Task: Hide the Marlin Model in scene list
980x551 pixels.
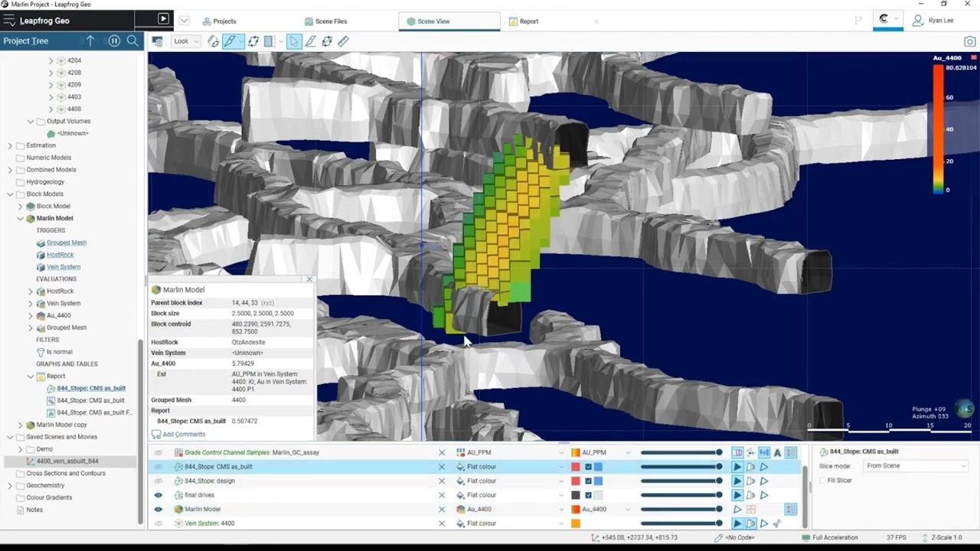Action: [158, 509]
